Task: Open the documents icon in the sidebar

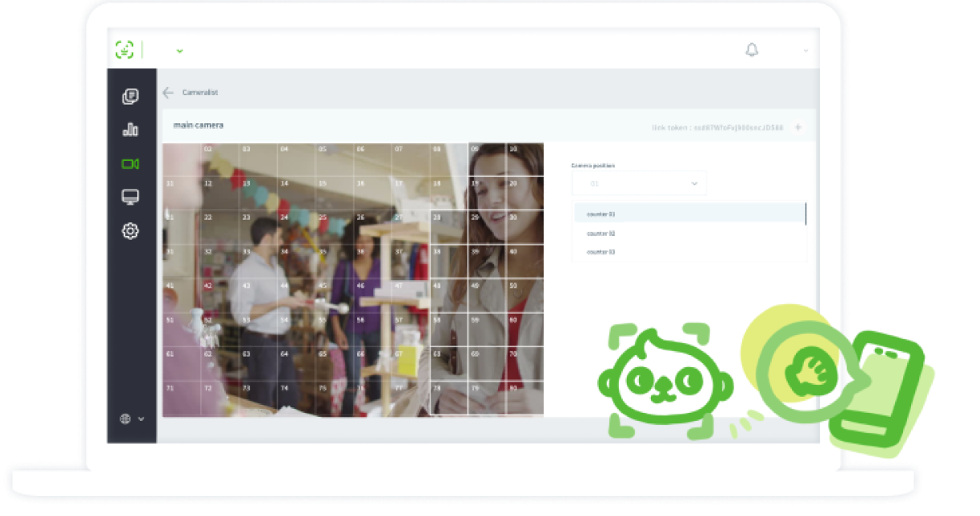Action: [131, 96]
